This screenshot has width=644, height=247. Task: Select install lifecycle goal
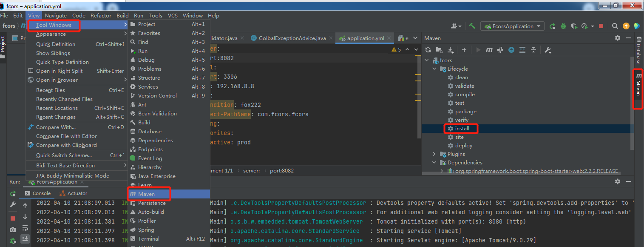click(x=462, y=129)
